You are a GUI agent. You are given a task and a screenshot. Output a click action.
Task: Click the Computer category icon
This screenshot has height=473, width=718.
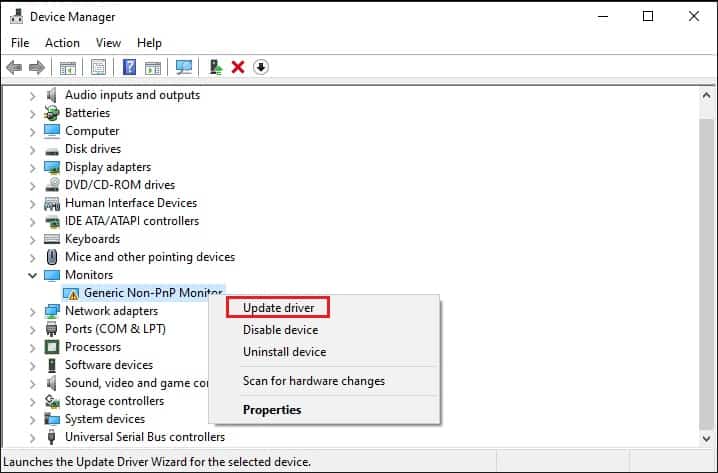[52, 131]
